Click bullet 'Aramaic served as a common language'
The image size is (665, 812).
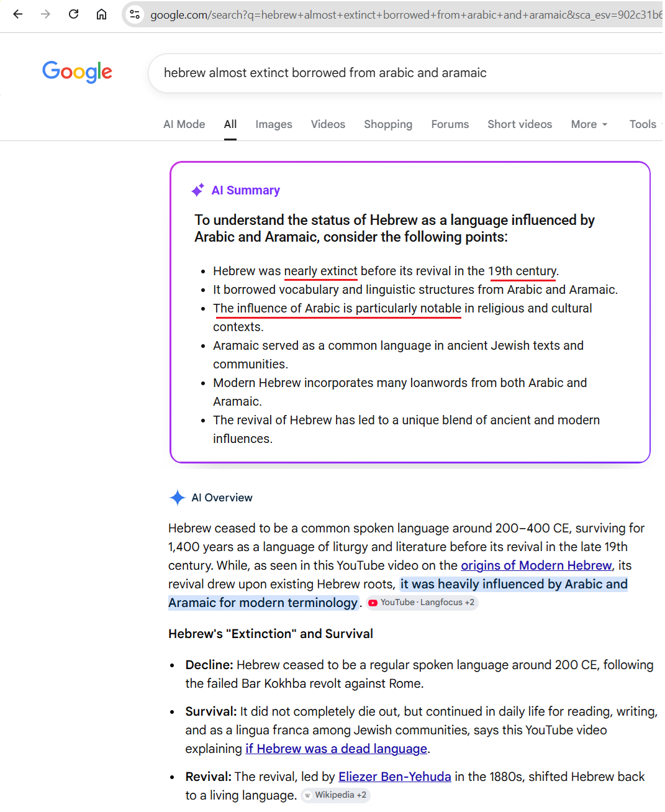(398, 355)
